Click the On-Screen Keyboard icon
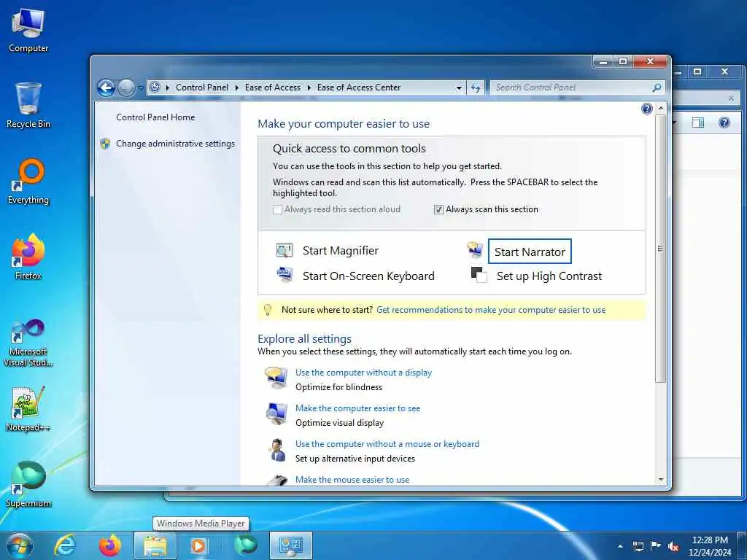 (285, 275)
